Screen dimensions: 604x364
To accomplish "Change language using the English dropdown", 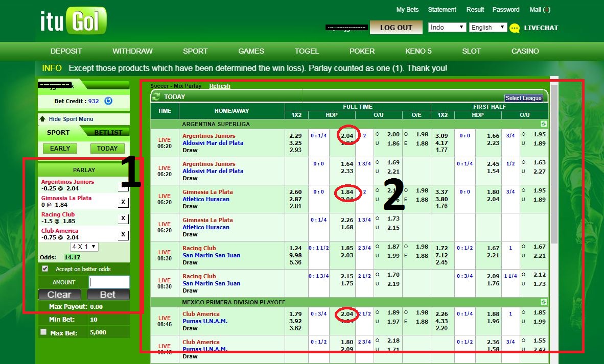I will tap(487, 27).
